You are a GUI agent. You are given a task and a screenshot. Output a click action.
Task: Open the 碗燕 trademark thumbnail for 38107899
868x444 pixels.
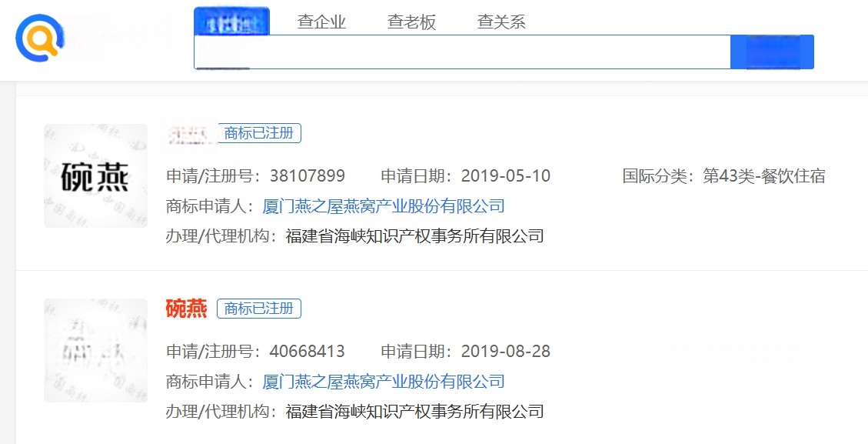[x=96, y=175]
